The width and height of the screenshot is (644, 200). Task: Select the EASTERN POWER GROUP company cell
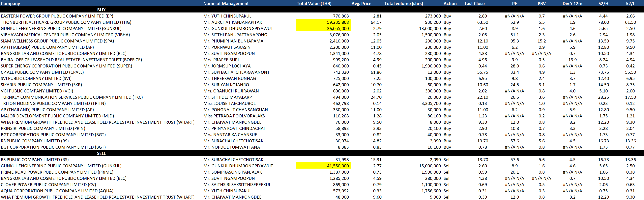pyautogui.click(x=57, y=16)
